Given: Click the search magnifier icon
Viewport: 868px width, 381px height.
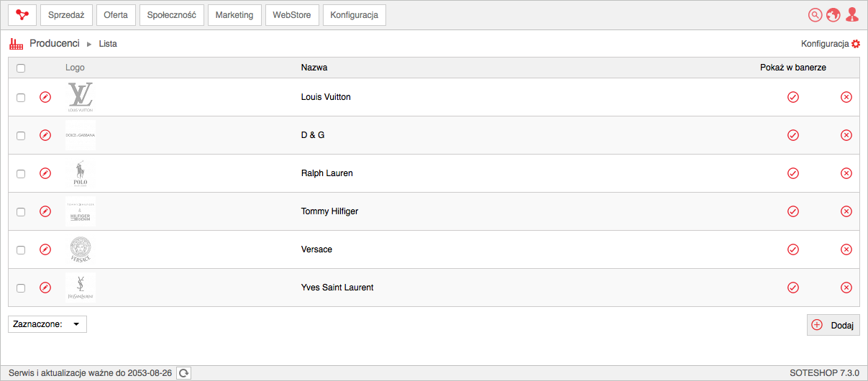Looking at the screenshot, I should 815,15.
